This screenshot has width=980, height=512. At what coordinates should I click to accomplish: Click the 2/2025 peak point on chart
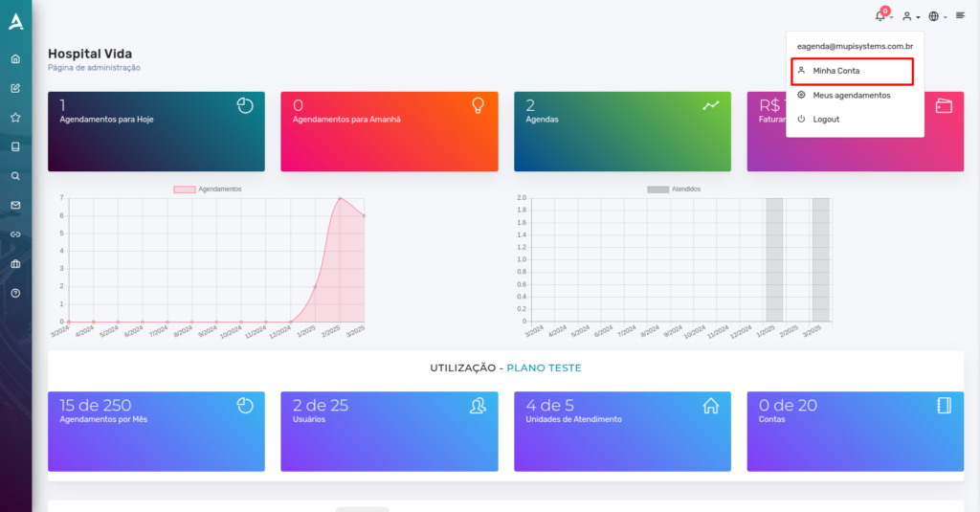coord(340,198)
